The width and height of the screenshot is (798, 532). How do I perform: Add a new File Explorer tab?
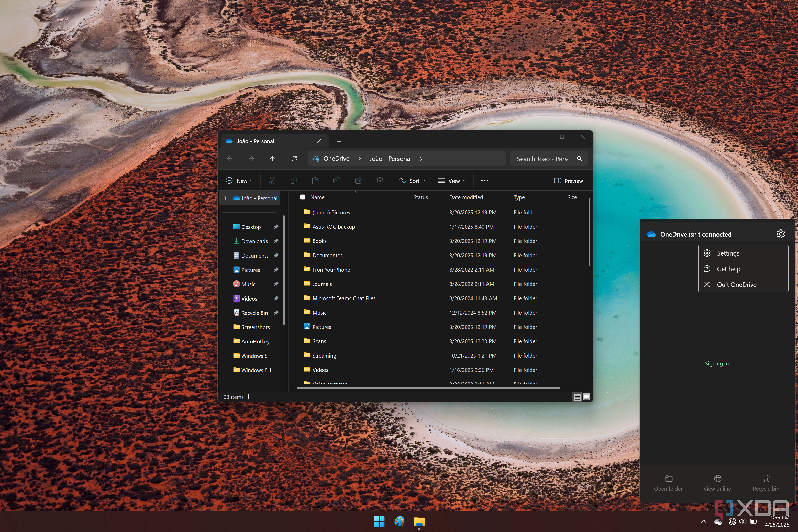[339, 141]
